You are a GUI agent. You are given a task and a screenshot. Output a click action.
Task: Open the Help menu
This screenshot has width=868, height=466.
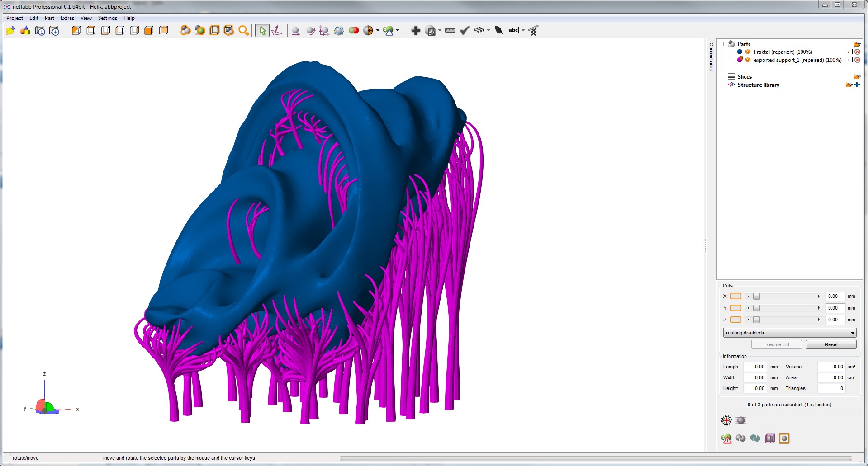(x=129, y=18)
